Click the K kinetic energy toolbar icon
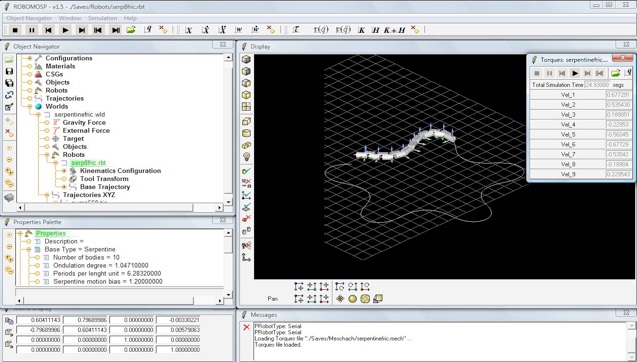 coord(361,30)
